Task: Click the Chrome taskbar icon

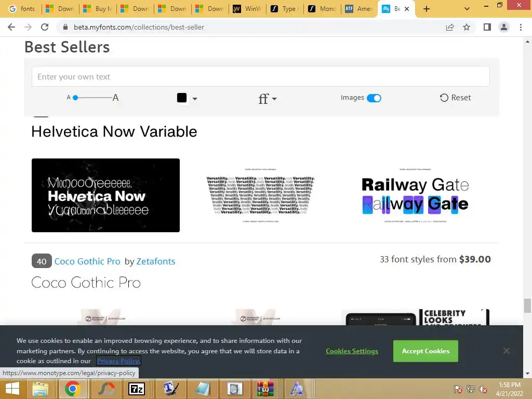Action: [72, 389]
